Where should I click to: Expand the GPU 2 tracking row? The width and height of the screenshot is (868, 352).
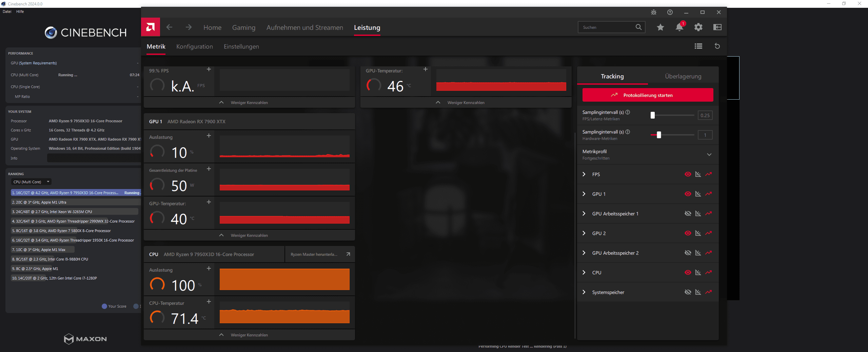click(584, 233)
